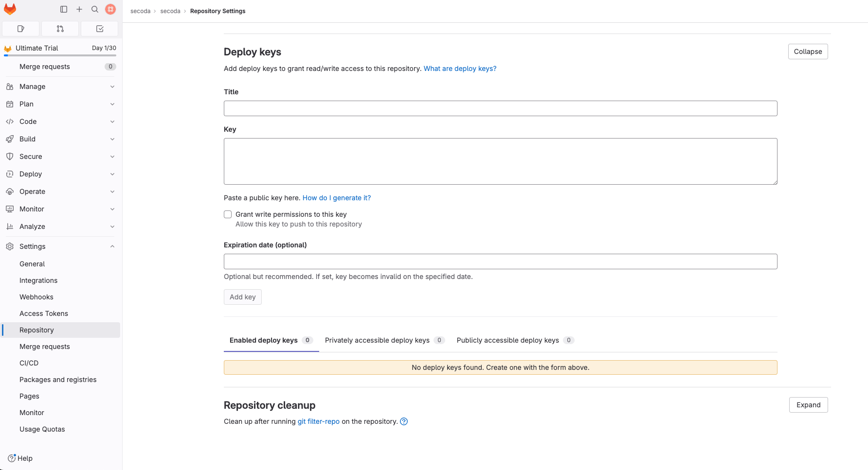The height and width of the screenshot is (470, 868).
Task: Open Access Tokens settings page
Action: [44, 313]
